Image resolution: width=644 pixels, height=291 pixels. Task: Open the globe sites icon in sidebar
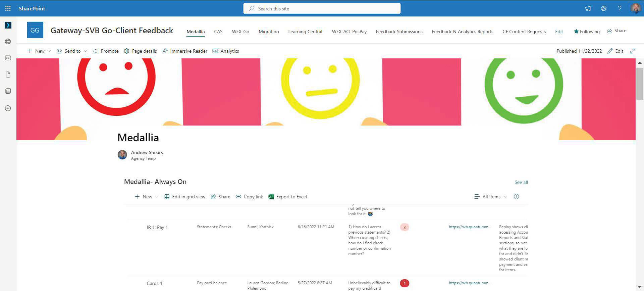click(x=8, y=42)
